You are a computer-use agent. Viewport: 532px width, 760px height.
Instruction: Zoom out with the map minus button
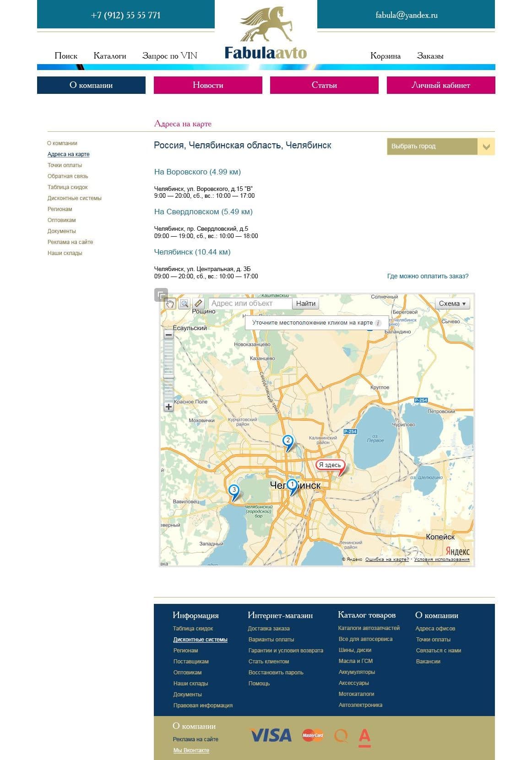point(169,335)
